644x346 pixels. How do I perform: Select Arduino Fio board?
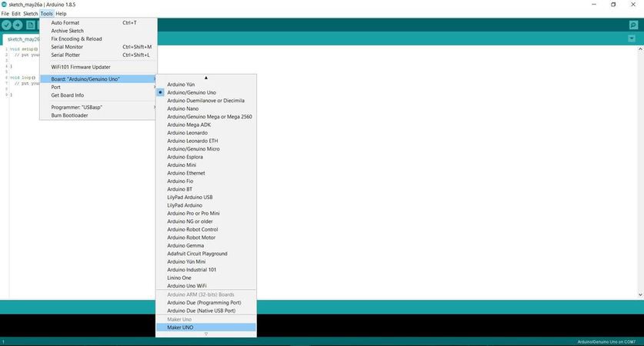(x=205, y=181)
